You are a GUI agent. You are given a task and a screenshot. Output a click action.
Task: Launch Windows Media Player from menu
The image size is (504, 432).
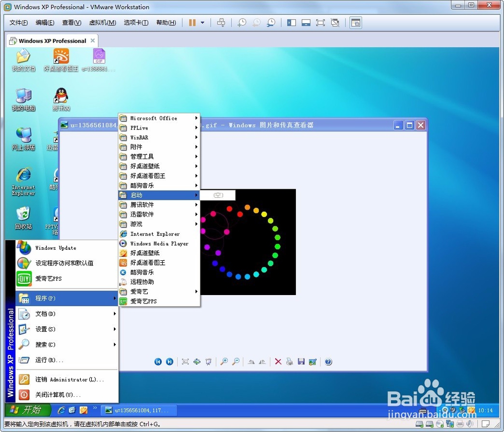tap(159, 244)
